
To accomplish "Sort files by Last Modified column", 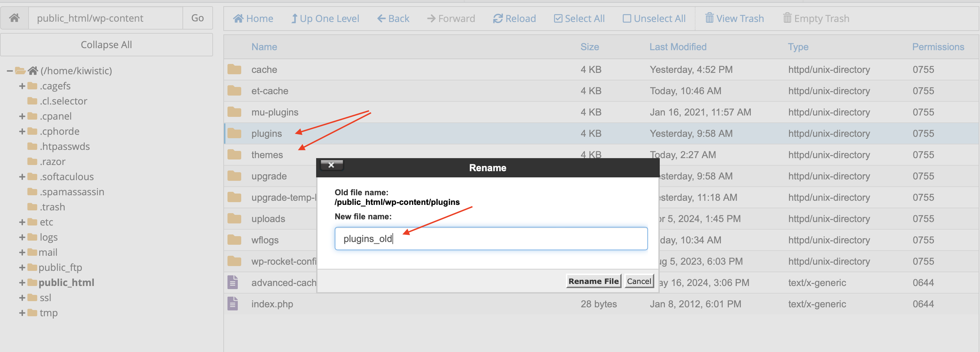I will click(678, 46).
